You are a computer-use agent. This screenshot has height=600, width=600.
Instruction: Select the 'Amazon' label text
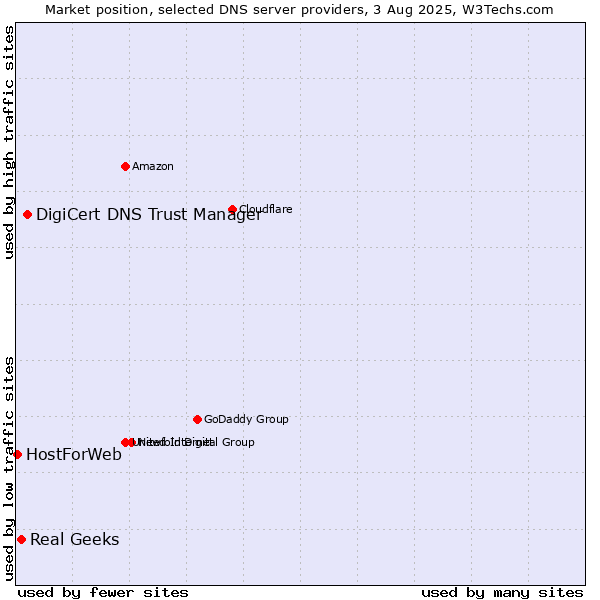(153, 166)
